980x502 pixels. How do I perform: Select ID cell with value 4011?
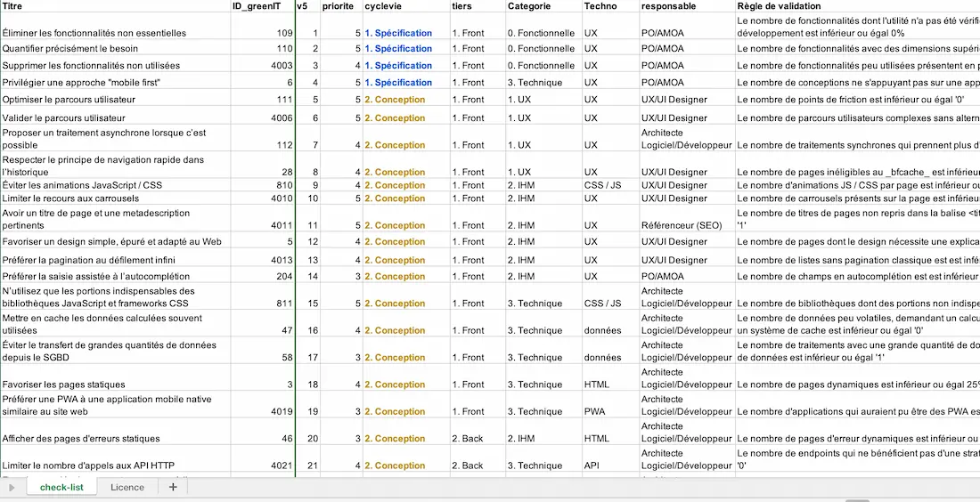(x=263, y=218)
